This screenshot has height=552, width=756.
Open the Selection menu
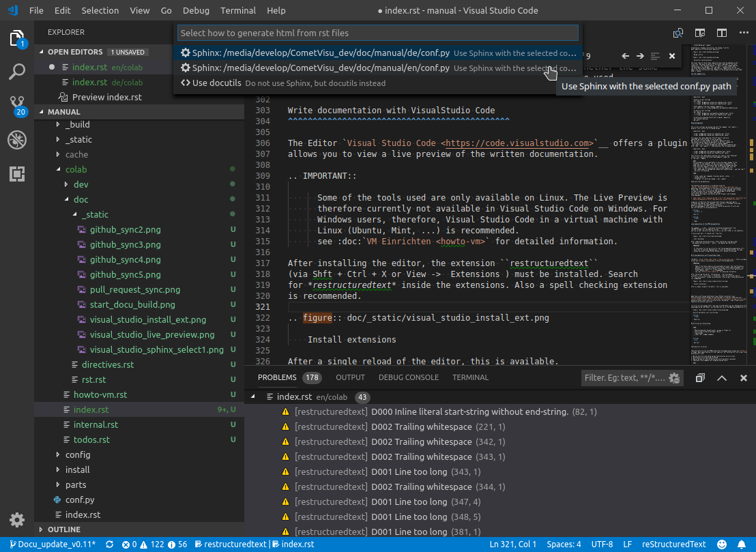click(x=100, y=10)
